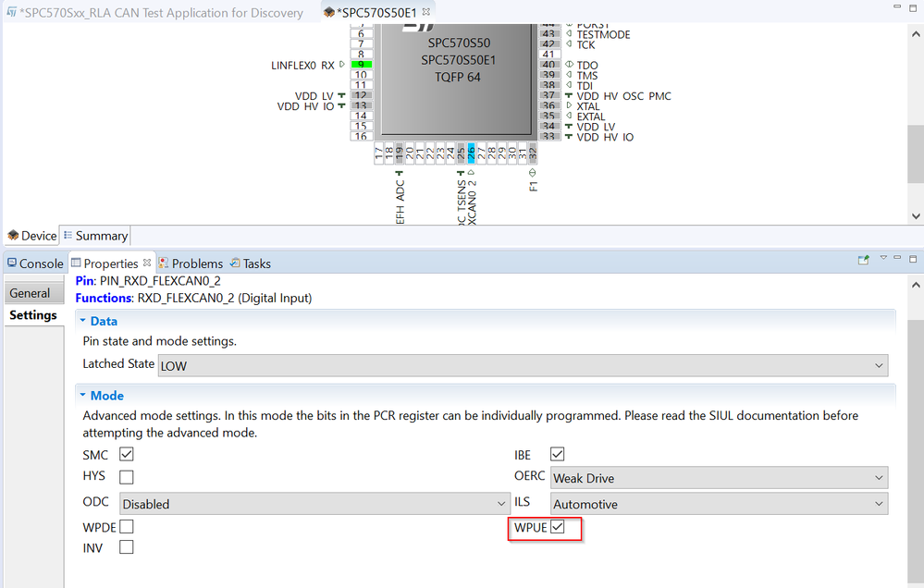The height and width of the screenshot is (588, 924).
Task: Click editor scrollbar up arrow
Action: [916, 34]
